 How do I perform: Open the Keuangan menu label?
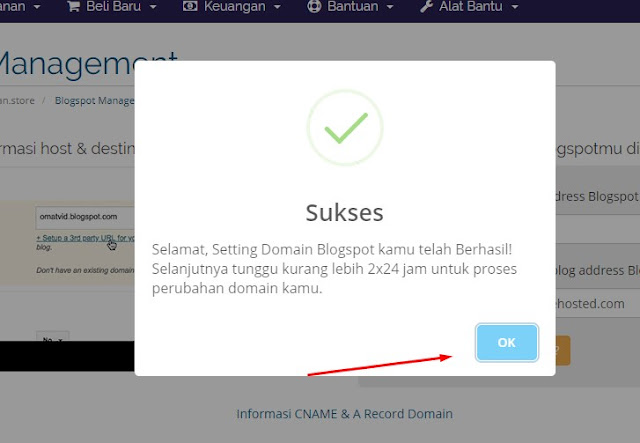235,7
